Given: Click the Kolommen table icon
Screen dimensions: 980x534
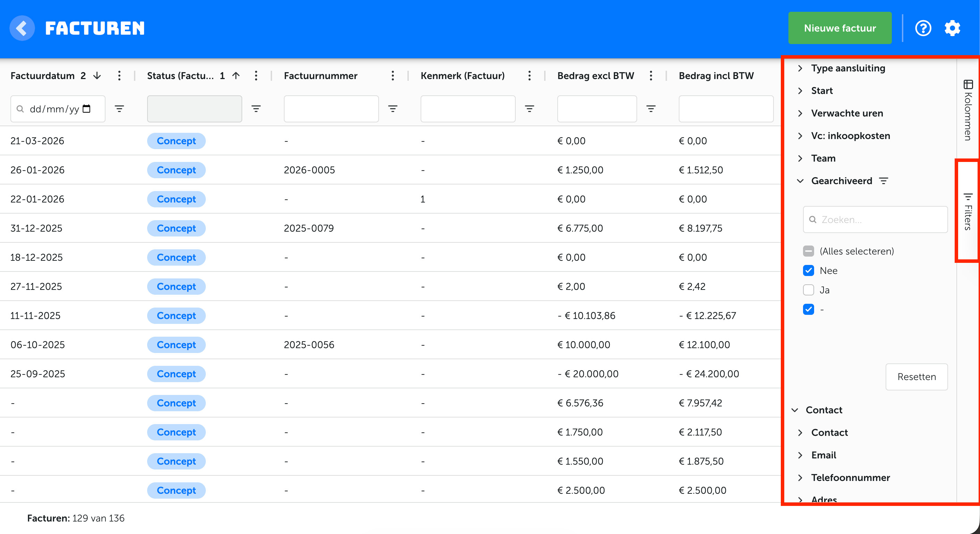Looking at the screenshot, I should tap(968, 84).
